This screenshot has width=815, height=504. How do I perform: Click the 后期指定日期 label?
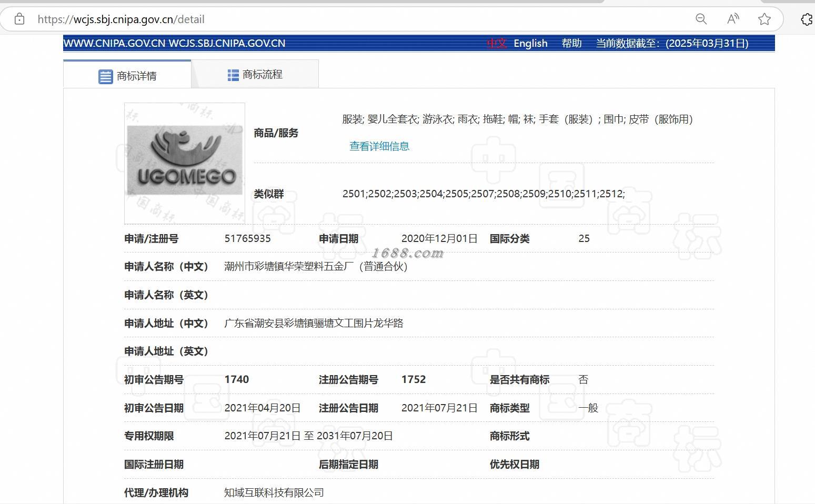pos(349,464)
